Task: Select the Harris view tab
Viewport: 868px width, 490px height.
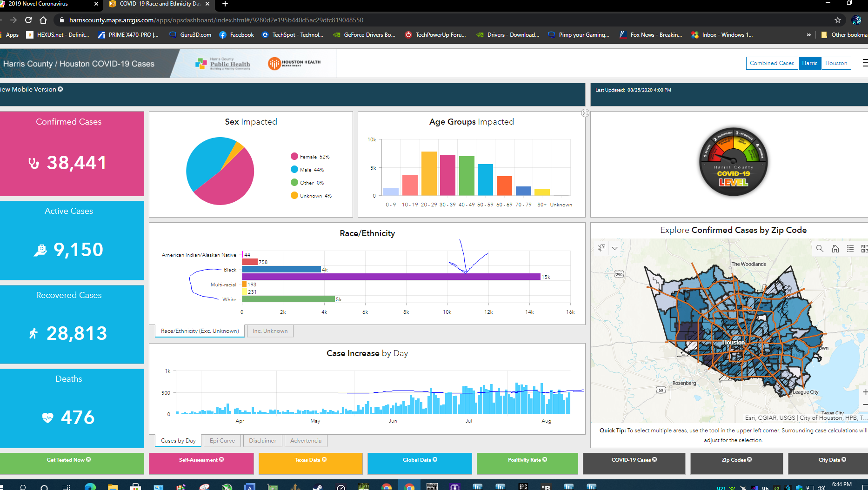Action: 810,63
